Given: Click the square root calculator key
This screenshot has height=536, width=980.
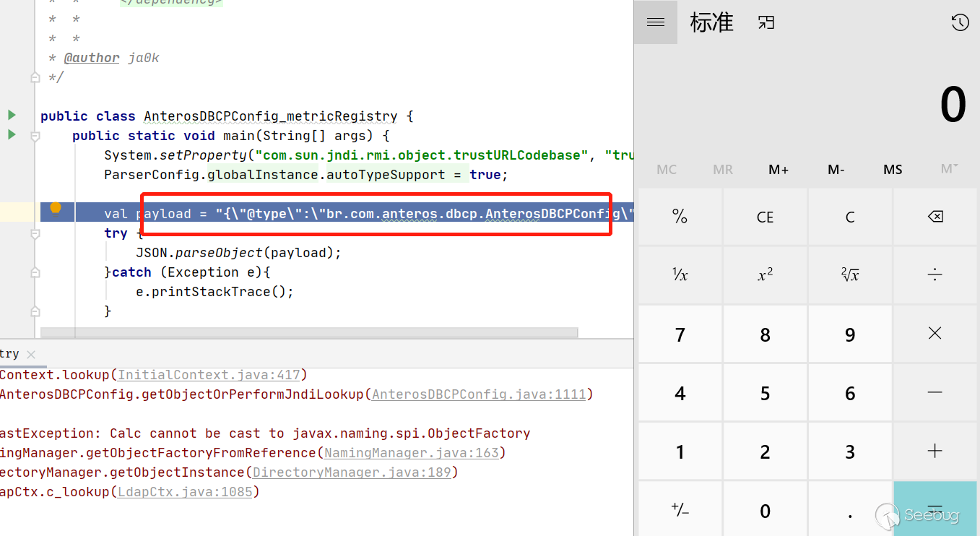Looking at the screenshot, I should coord(850,275).
